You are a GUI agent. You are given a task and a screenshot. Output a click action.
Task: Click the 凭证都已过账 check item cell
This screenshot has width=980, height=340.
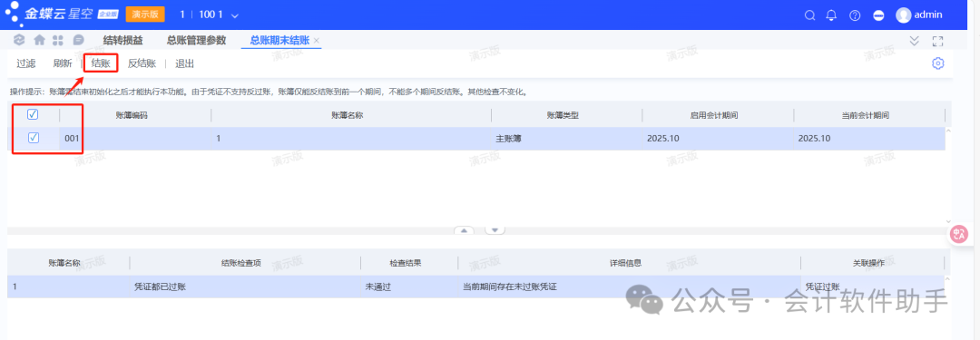click(246, 287)
